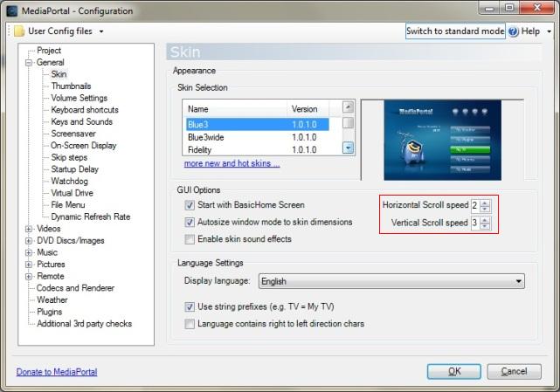Viewport: 560px width, 392px height.
Task: Toggle Start with BasicHome Screen checkbox
Action: (x=190, y=205)
